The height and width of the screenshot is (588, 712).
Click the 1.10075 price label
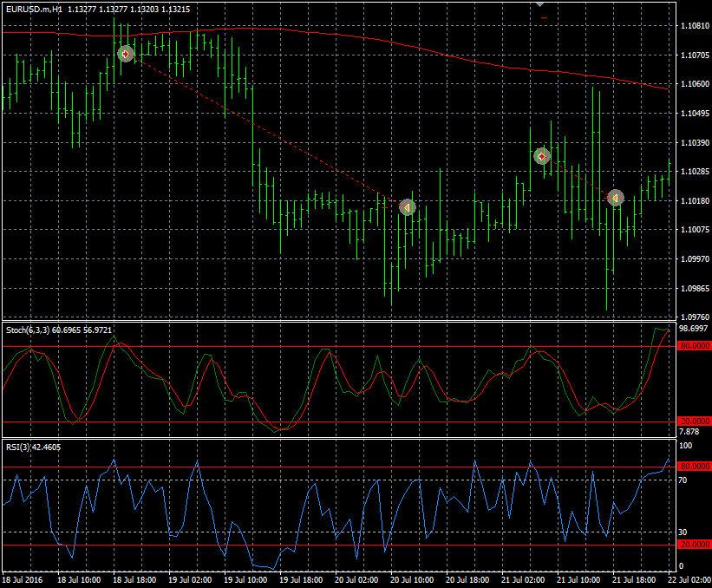(695, 230)
